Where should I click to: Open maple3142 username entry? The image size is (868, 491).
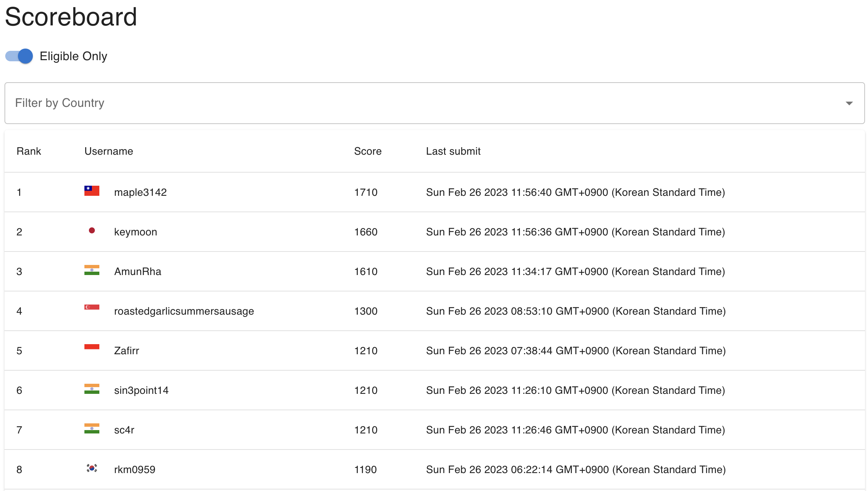click(140, 192)
